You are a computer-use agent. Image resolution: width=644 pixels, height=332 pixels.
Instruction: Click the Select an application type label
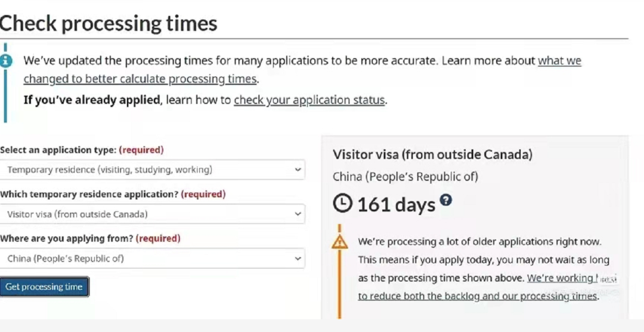pyautogui.click(x=58, y=150)
